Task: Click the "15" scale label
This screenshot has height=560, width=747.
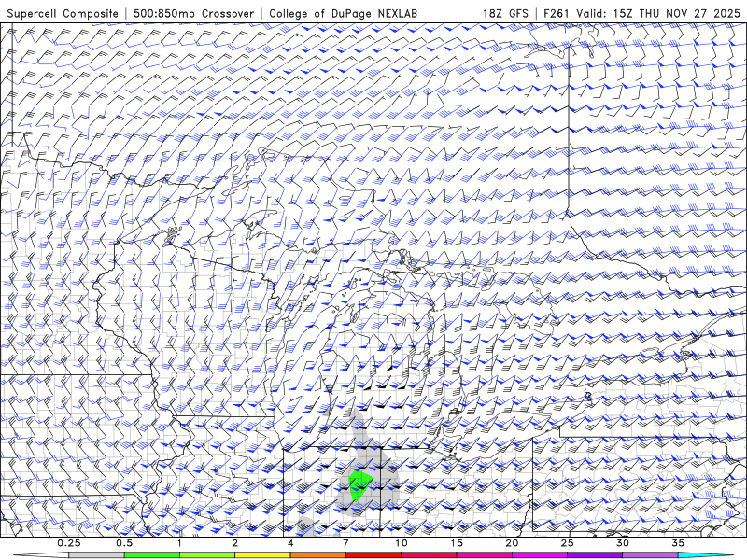Action: click(457, 543)
